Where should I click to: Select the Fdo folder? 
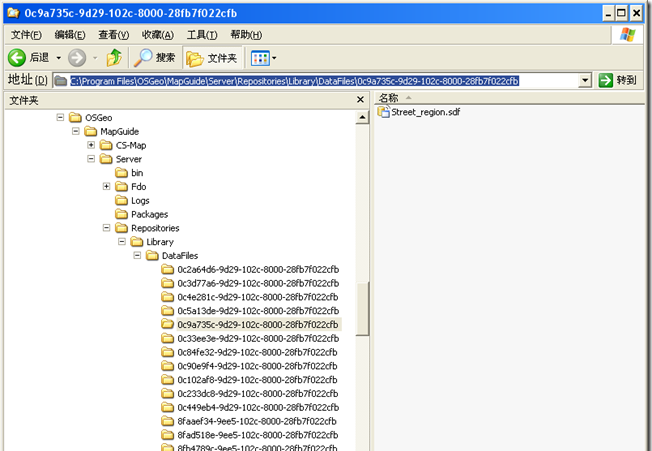tap(138, 186)
